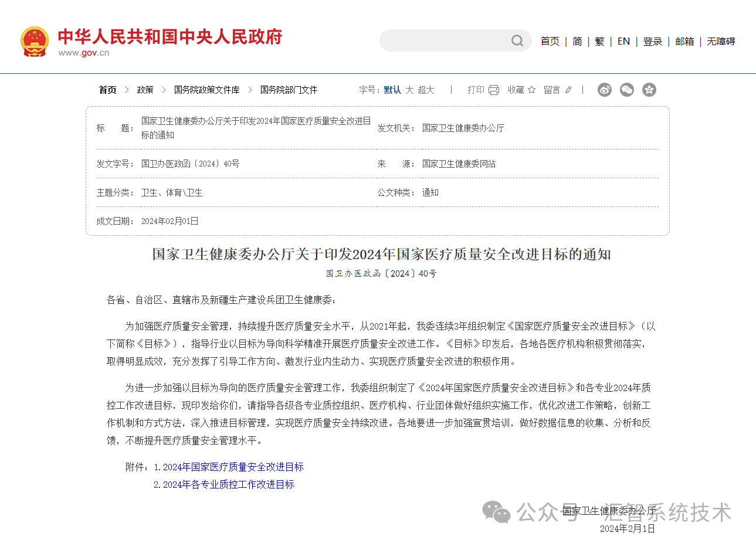Viewport: 756px width, 543px height.
Task: Click the main article headline
Action: click(x=382, y=254)
